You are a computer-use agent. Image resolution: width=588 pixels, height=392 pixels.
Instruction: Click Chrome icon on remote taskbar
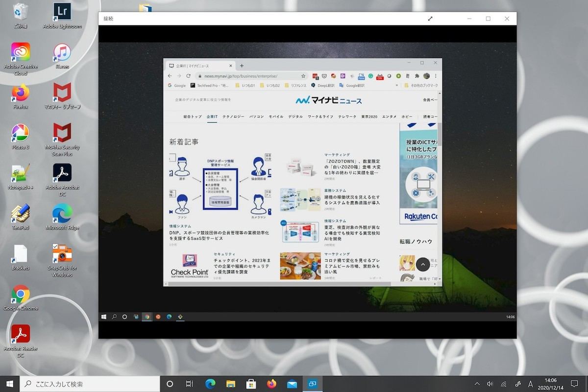tap(147, 317)
